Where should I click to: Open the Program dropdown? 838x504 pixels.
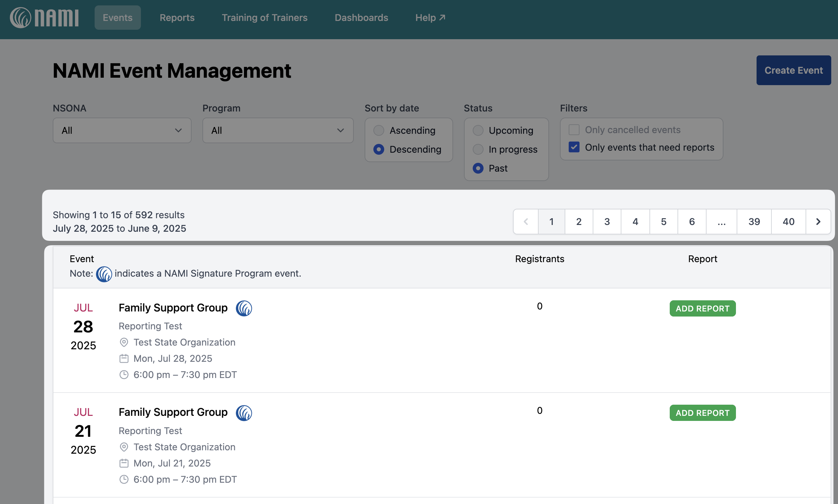(x=278, y=130)
